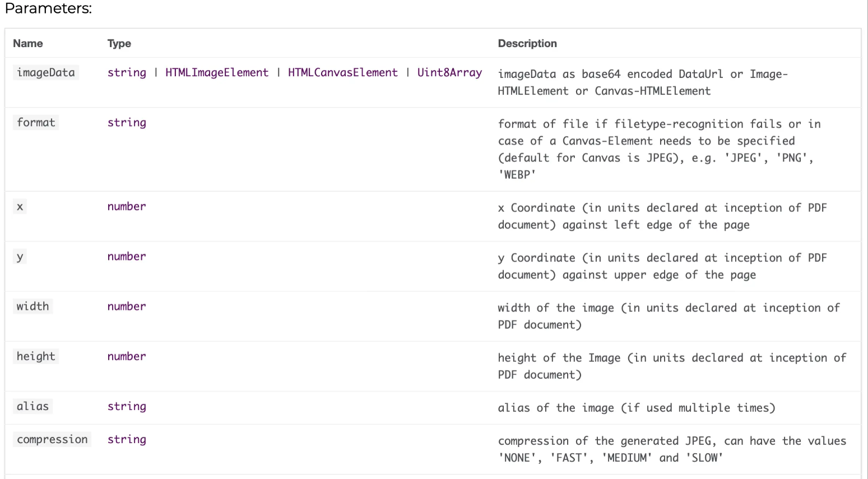The image size is (868, 479).
Task: Select the format parameter name
Action: [36, 123]
